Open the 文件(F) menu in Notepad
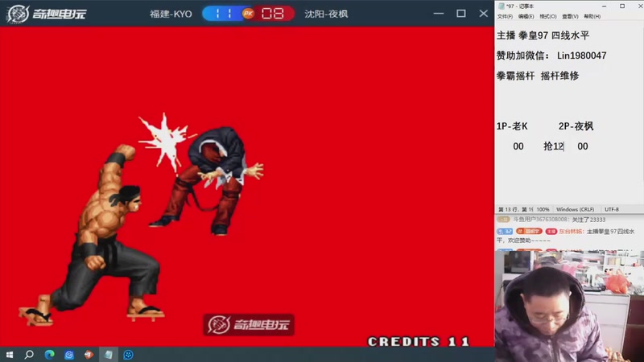Image resolution: width=644 pixels, height=362 pixels. point(505,16)
